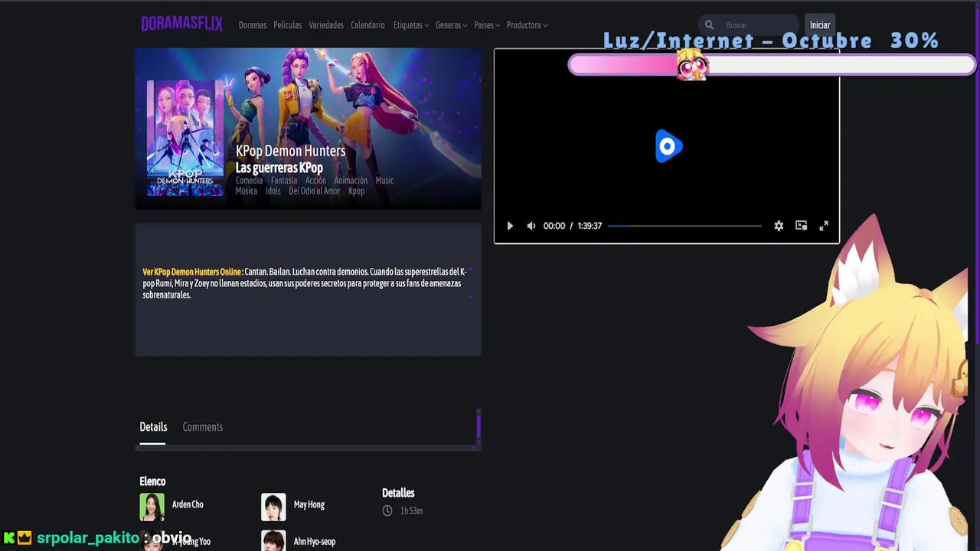Click the Music tag
Screen dimensions: 980x551
[384, 181]
